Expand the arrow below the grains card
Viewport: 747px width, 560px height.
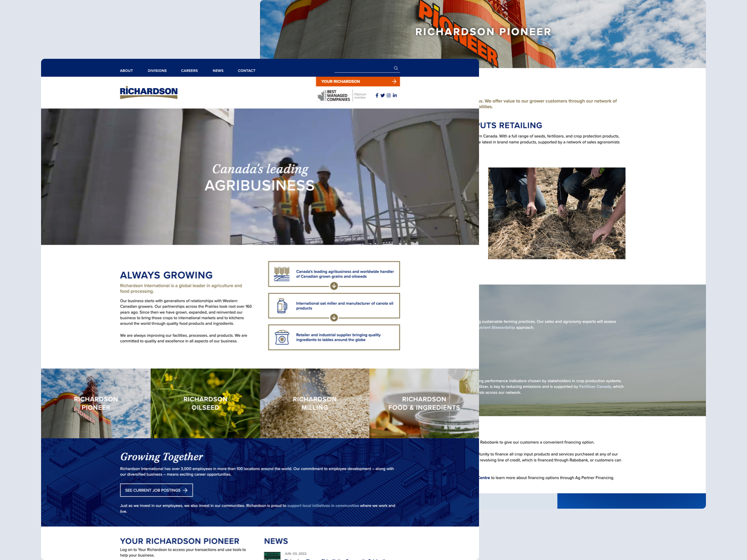coord(334,286)
